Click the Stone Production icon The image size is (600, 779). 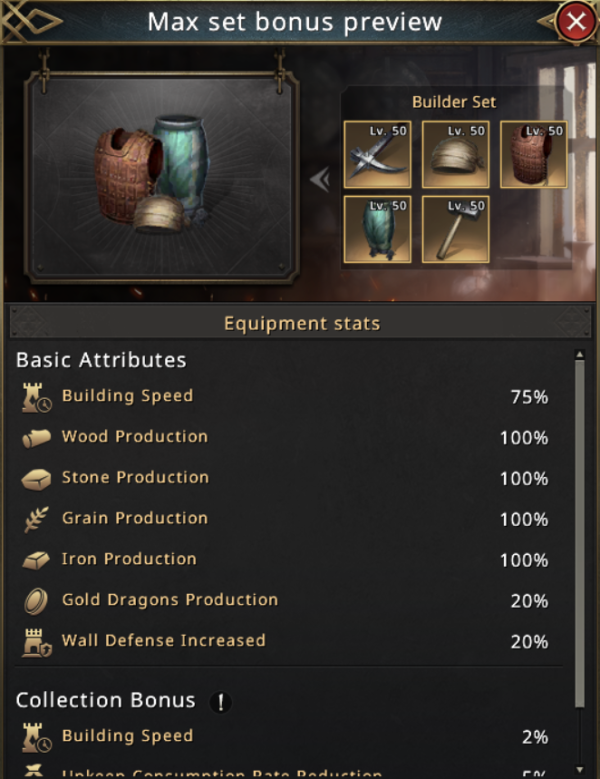pos(36,479)
